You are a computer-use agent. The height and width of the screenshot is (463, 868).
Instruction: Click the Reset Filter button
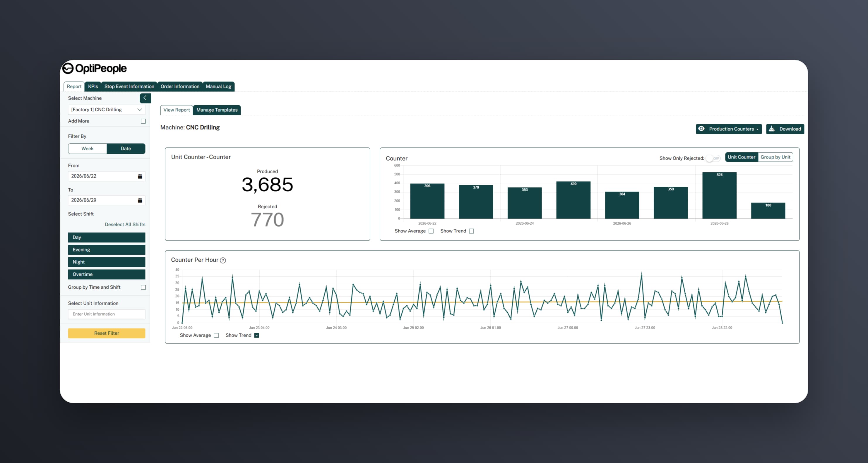pyautogui.click(x=107, y=333)
